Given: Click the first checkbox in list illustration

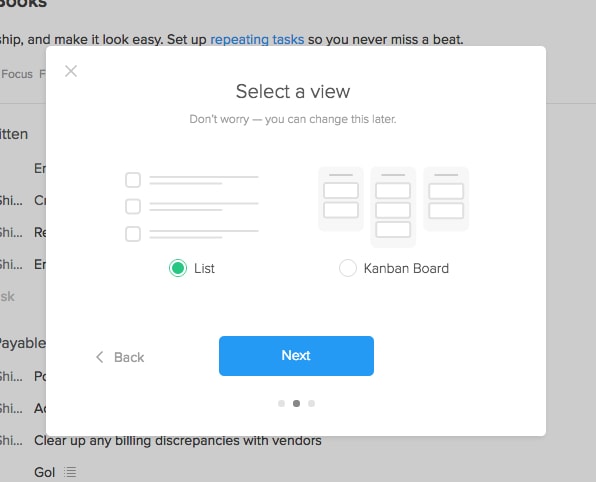Looking at the screenshot, I should (133, 180).
